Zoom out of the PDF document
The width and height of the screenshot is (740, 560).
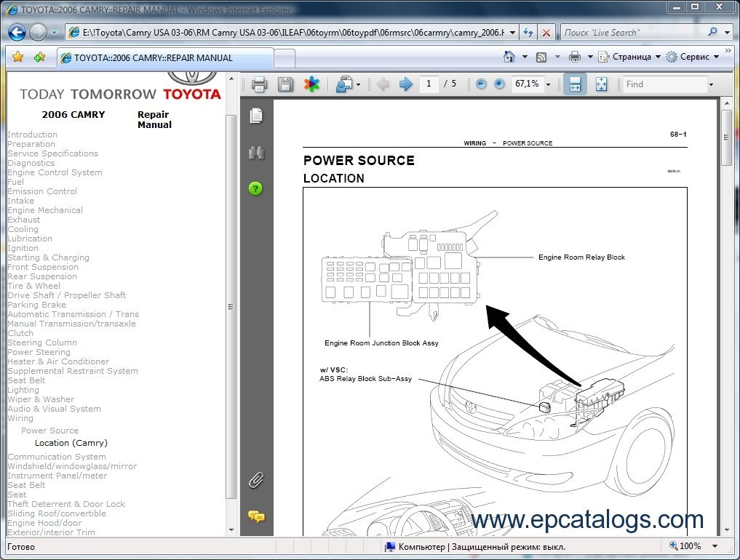tap(481, 84)
